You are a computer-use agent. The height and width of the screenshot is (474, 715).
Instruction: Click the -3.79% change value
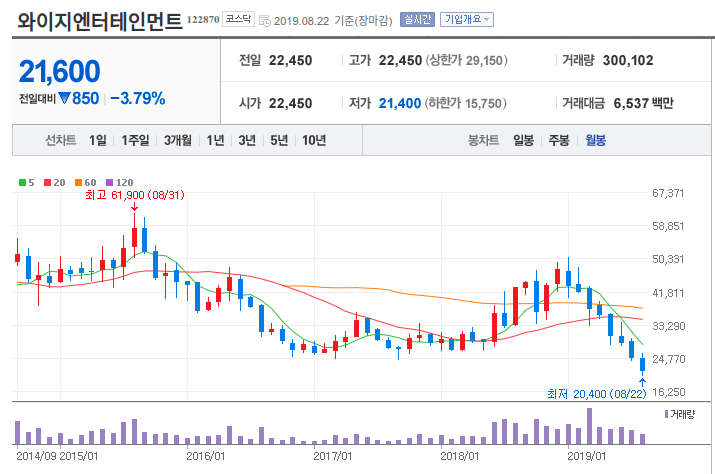tap(138, 98)
